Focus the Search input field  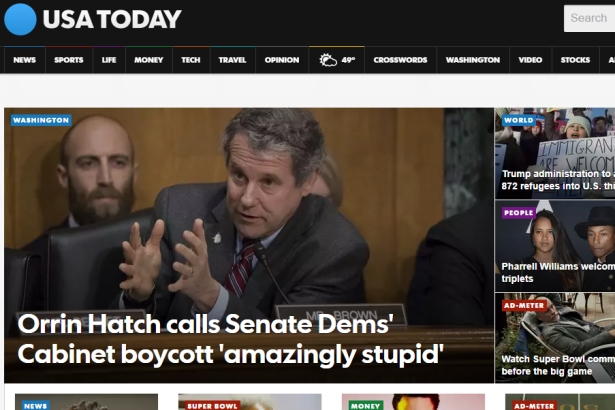click(x=589, y=18)
